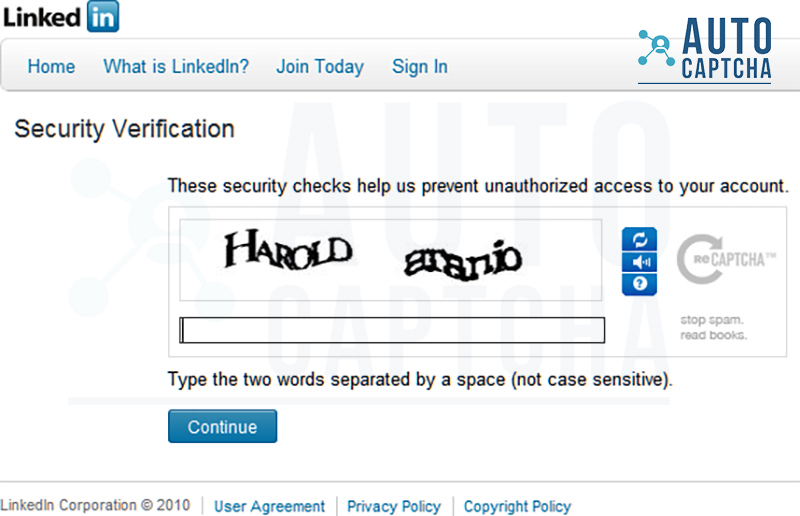This screenshot has width=800, height=516.
Task: Go to the Home tab
Action: pos(51,67)
